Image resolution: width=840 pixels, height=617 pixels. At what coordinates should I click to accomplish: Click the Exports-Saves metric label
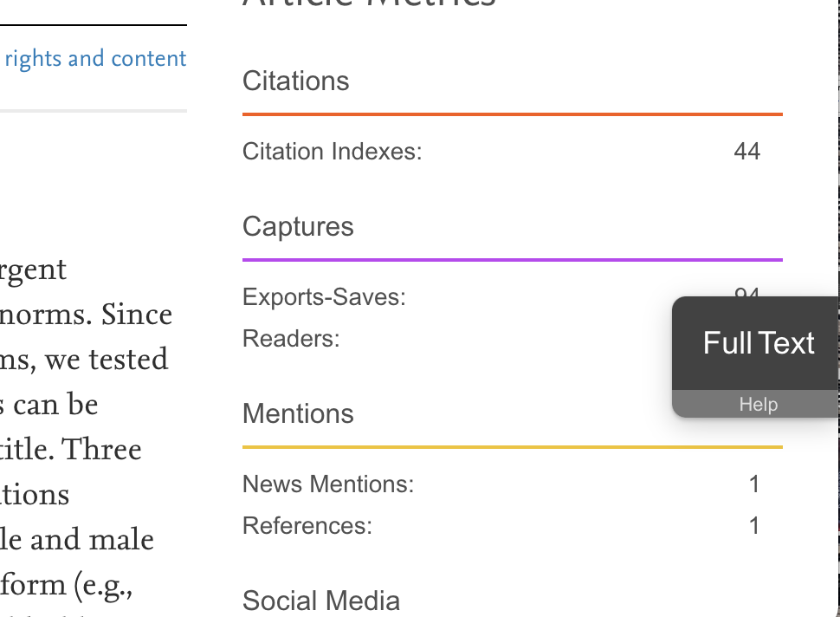(324, 296)
